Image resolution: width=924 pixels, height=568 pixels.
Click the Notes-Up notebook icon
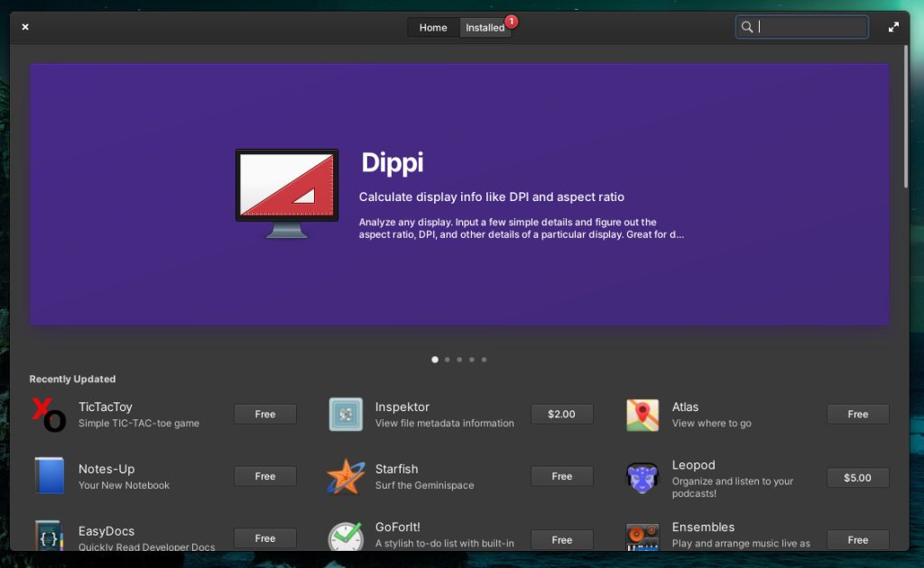49,476
